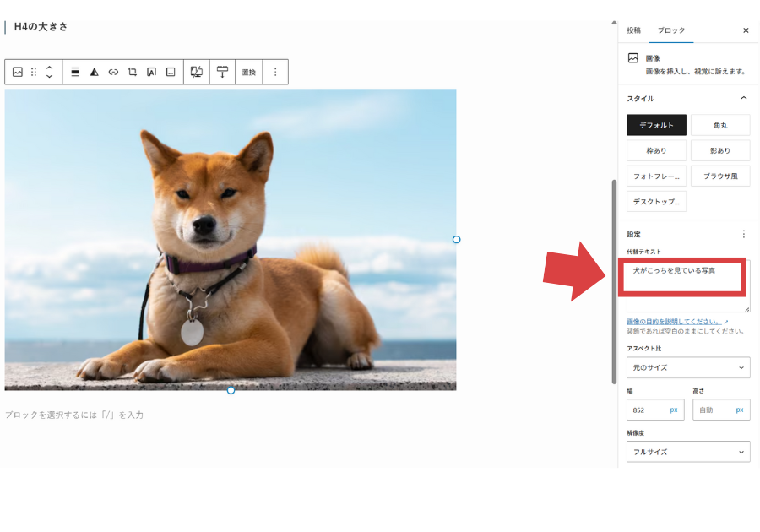760x532 pixels.
Task: Select the 角丸 image style
Action: pyautogui.click(x=720, y=124)
